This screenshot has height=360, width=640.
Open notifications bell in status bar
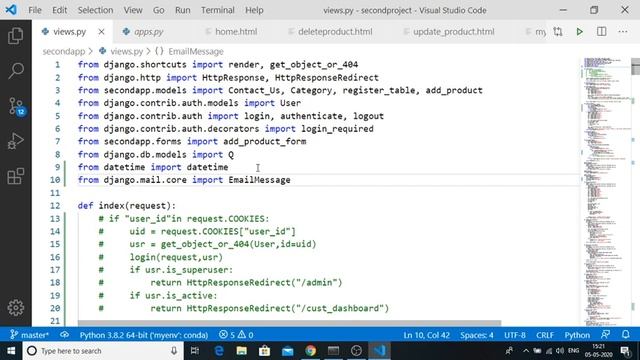click(x=626, y=335)
